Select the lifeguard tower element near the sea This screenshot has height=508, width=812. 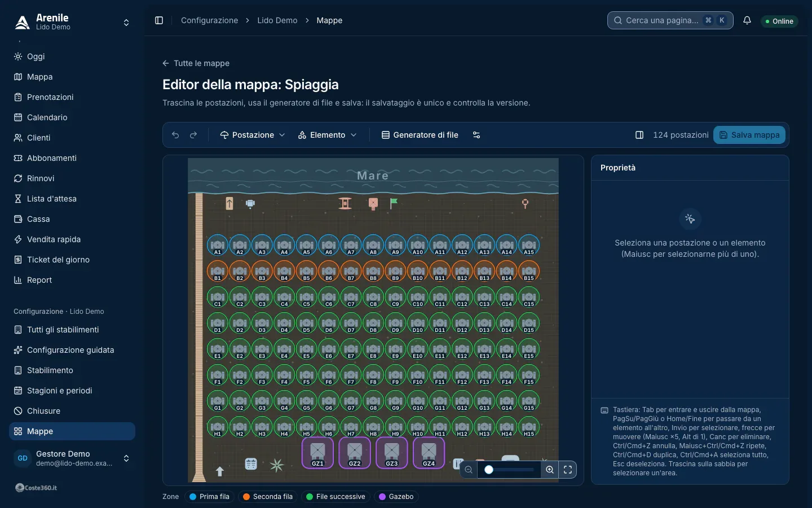345,203
